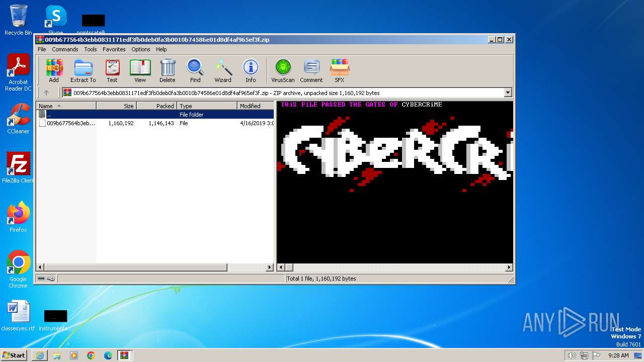
Task: Go up one folder level arrow
Action: [46, 93]
